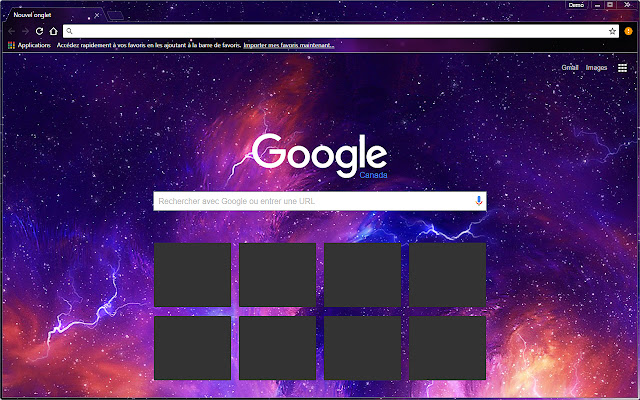Minimize the Chrome window
640x400 pixels.
click(598, 5)
